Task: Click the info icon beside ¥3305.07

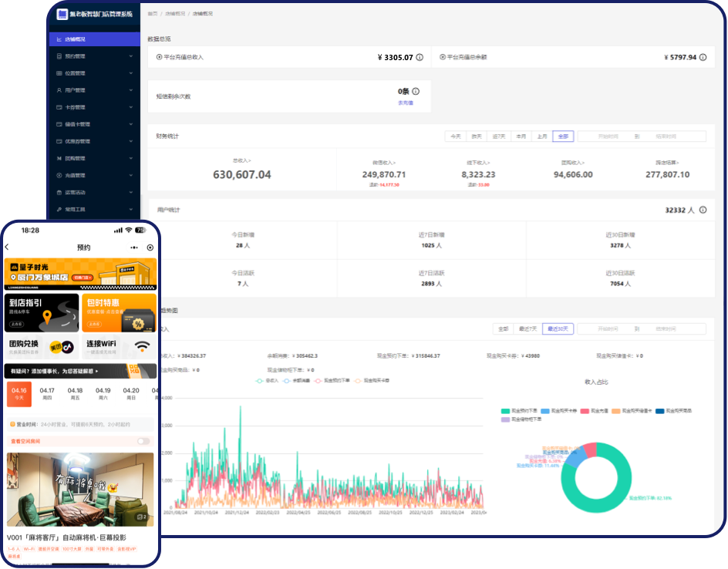Action: tap(420, 57)
